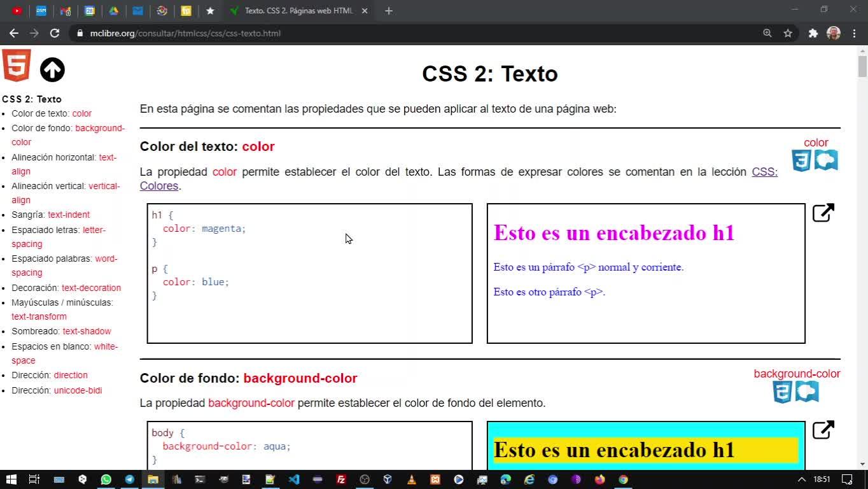Go to 'letter-spacing' in the sidebar
Screen dimensions: 868x489
click(59, 237)
